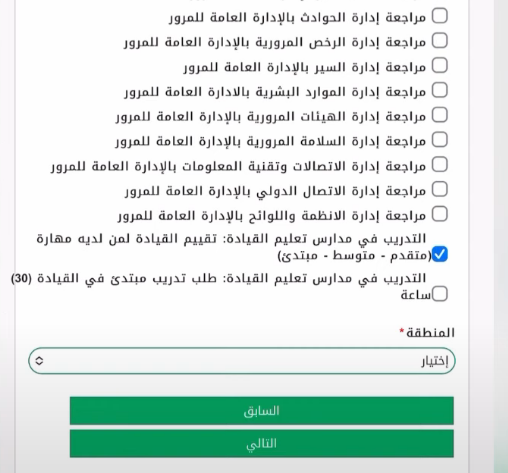Tick the مراجعة إدارة السير option

point(439,65)
